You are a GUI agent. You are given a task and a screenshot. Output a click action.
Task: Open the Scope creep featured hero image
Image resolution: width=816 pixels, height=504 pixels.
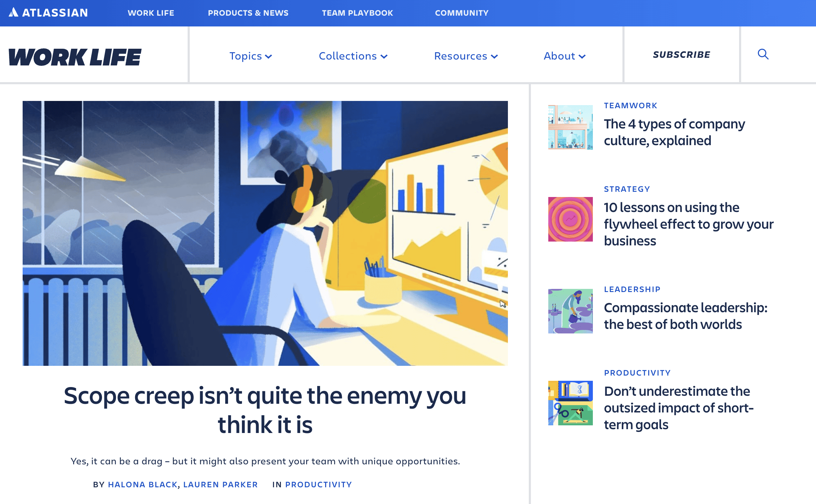click(x=265, y=233)
